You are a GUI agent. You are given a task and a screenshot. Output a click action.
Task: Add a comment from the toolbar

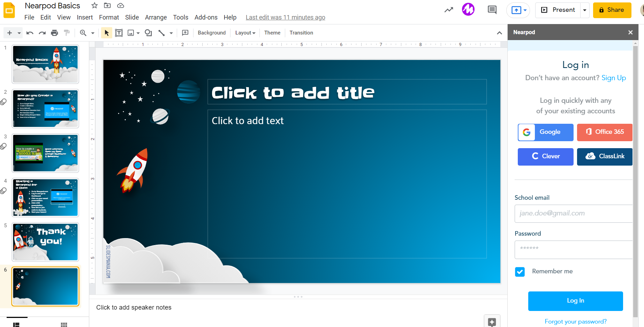pyautogui.click(x=185, y=33)
